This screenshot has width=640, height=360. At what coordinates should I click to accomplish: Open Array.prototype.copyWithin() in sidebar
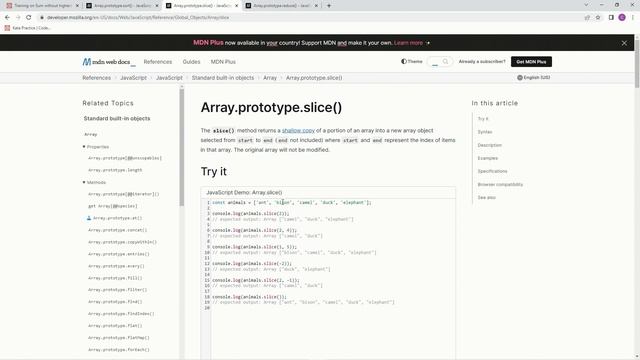click(x=122, y=242)
